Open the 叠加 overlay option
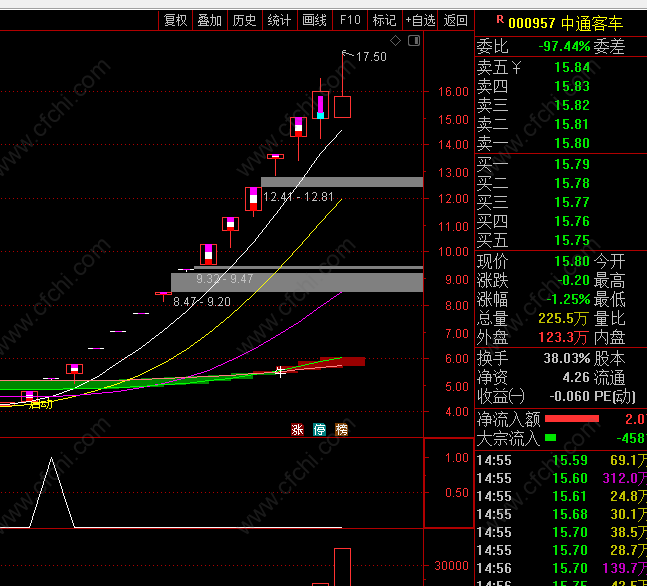This screenshot has width=647, height=586. pyautogui.click(x=210, y=20)
